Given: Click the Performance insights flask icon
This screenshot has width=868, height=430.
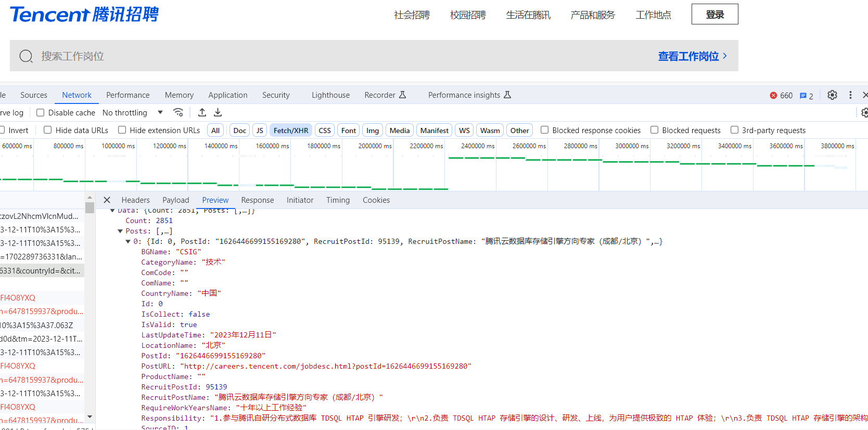Looking at the screenshot, I should pos(507,95).
